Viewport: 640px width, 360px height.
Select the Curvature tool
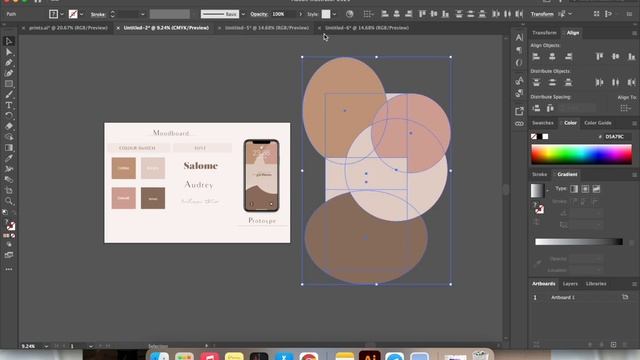pyautogui.click(x=9, y=73)
